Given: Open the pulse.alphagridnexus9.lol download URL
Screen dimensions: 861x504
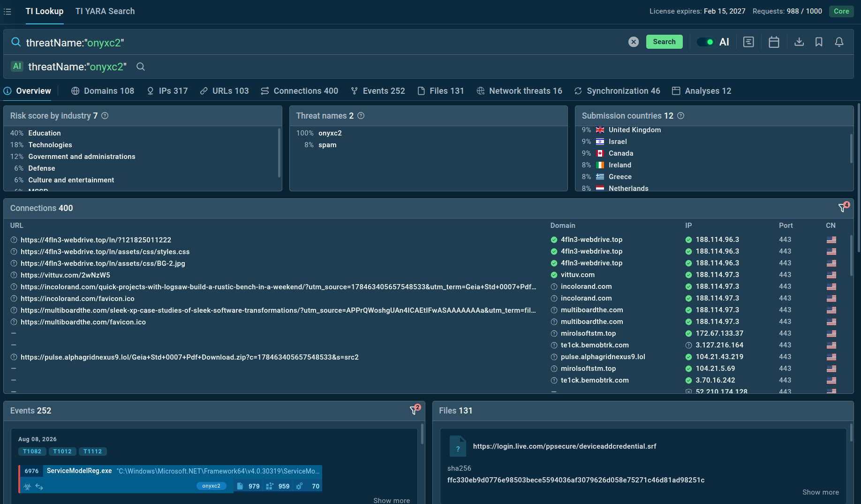Looking at the screenshot, I should [x=189, y=357].
